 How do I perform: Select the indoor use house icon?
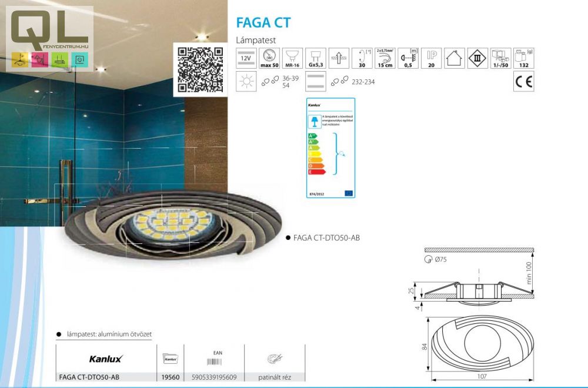click(455, 58)
